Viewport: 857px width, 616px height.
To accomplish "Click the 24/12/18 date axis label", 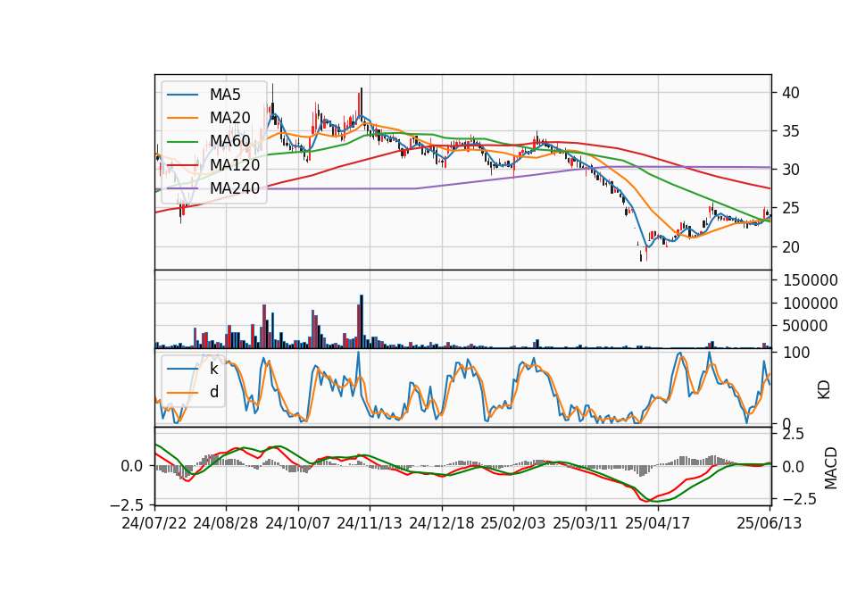I will coord(442,523).
